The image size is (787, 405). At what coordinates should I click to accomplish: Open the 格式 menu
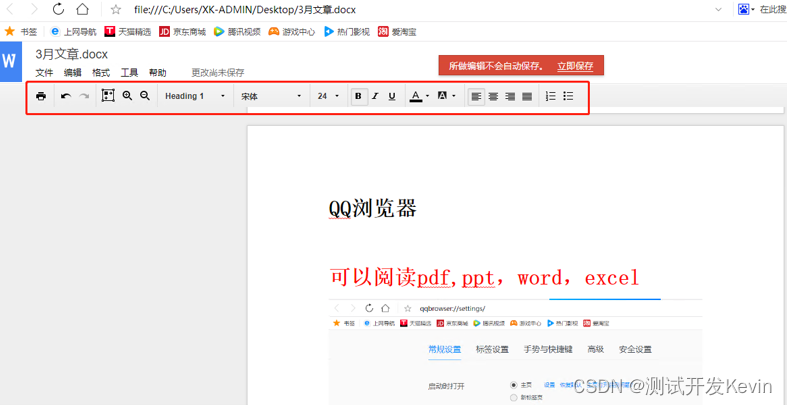point(101,73)
